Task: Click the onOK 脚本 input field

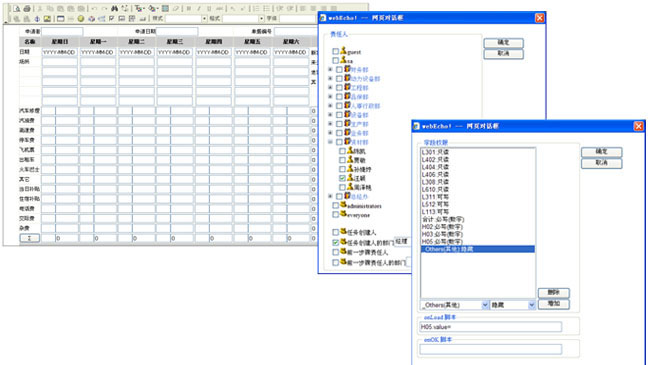Action: 490,350
